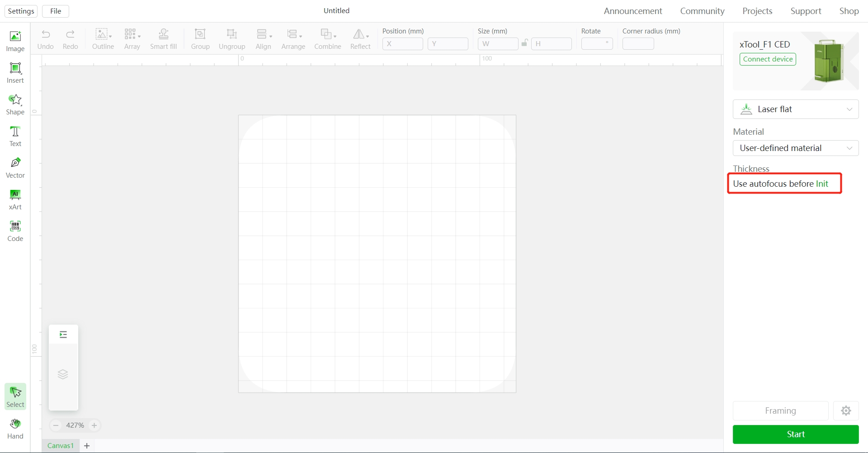The height and width of the screenshot is (453, 868).
Task: Switch to the Canvas1 tab
Action: point(61,446)
